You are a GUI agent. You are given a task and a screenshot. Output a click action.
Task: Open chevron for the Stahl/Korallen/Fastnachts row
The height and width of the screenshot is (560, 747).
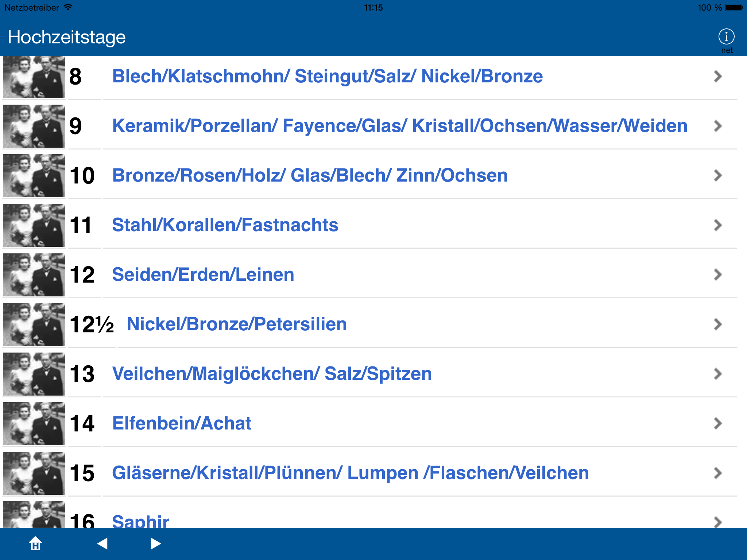[718, 225]
